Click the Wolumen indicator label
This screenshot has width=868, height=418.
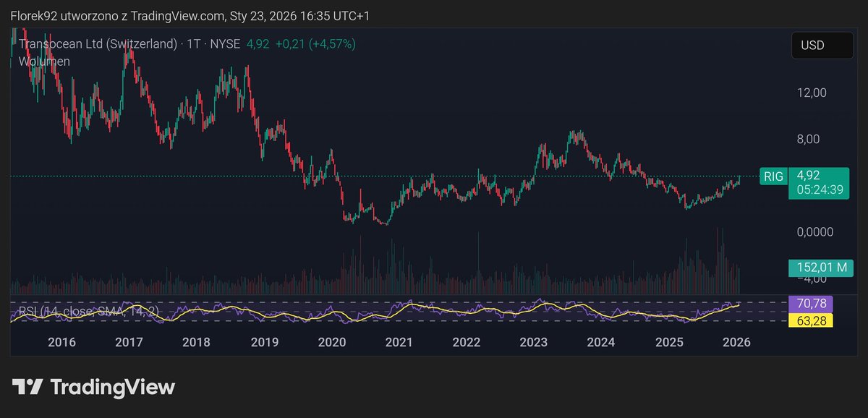click(x=44, y=61)
